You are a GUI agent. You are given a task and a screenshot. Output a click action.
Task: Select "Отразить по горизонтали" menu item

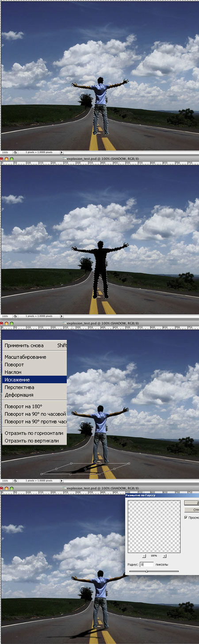click(x=34, y=433)
